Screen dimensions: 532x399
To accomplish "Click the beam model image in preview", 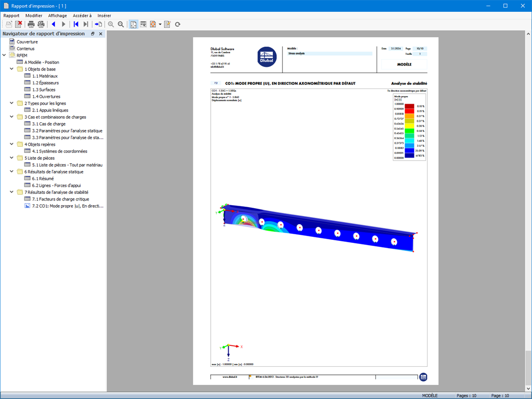I will pos(318,228).
